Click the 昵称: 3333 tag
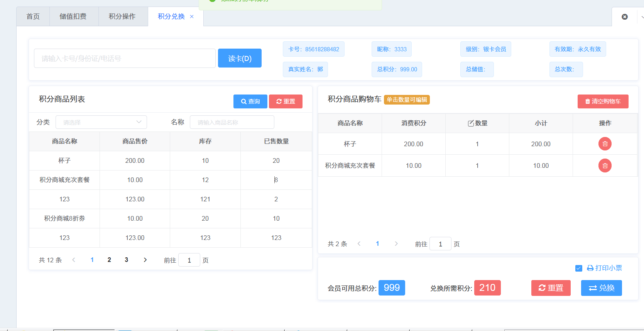This screenshot has height=331, width=644. click(392, 49)
